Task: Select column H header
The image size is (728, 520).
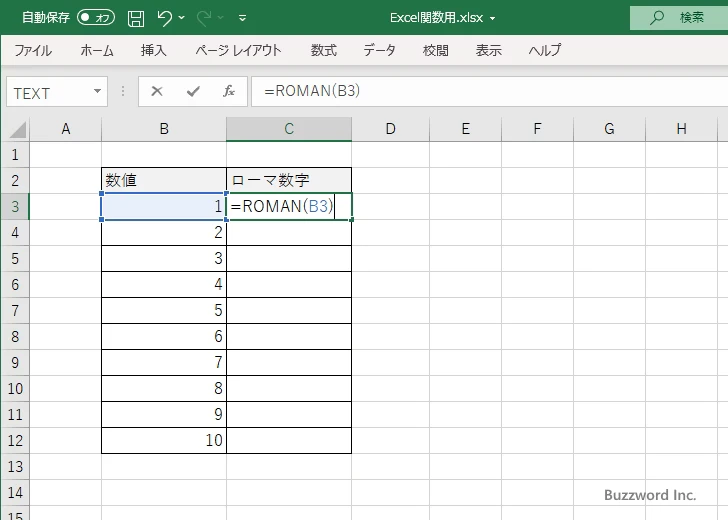Action: (x=682, y=129)
